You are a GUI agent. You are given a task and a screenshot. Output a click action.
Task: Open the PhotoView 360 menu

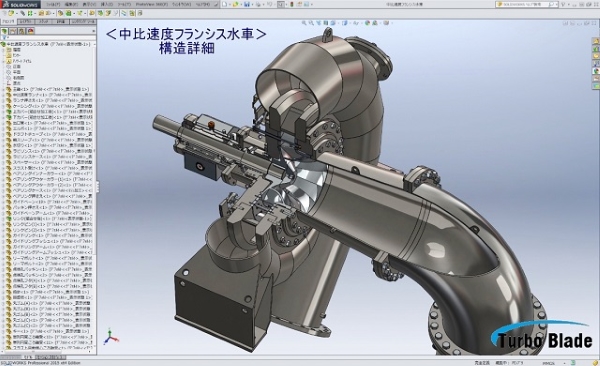(152, 4)
